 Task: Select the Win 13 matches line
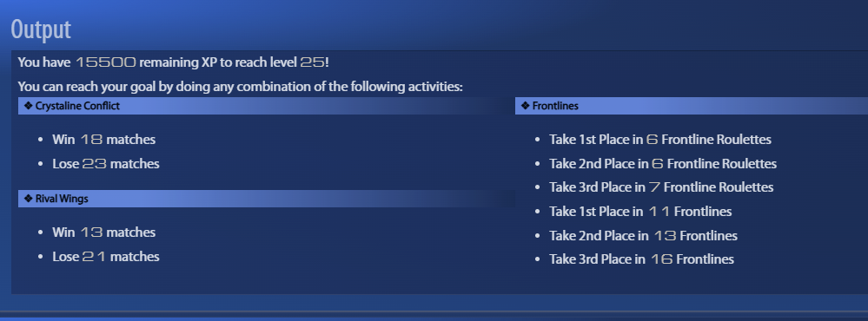(x=104, y=233)
